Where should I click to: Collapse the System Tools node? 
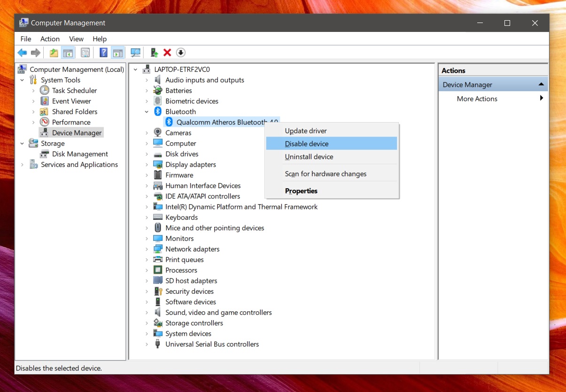click(x=22, y=80)
